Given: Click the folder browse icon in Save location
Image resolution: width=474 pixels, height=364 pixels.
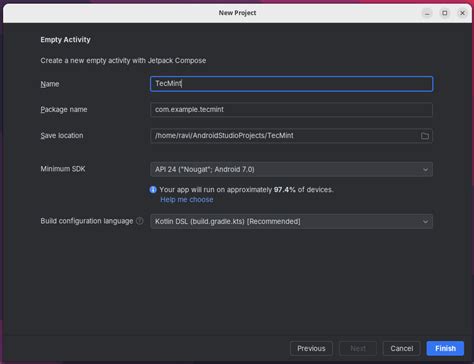Looking at the screenshot, I should click(x=425, y=136).
